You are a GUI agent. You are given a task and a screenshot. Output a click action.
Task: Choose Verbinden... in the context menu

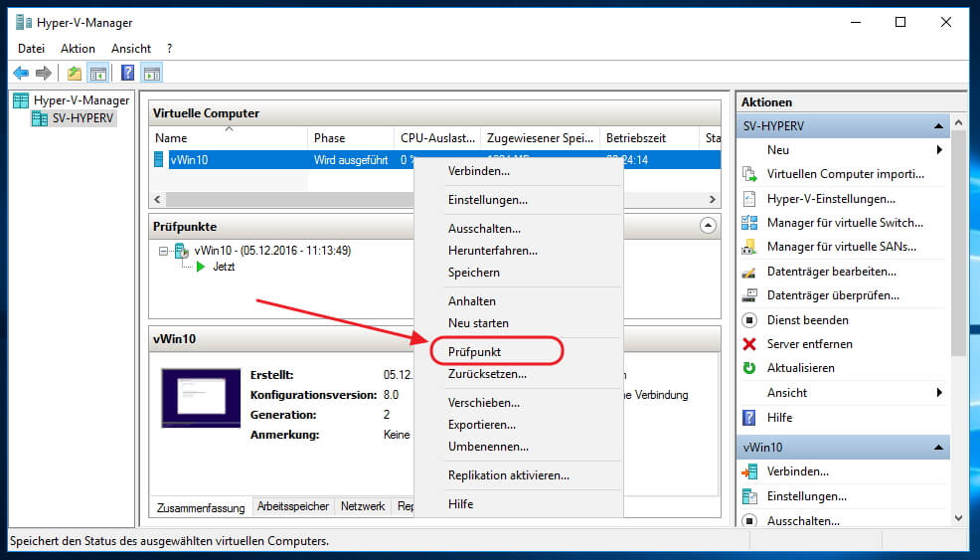click(519, 171)
